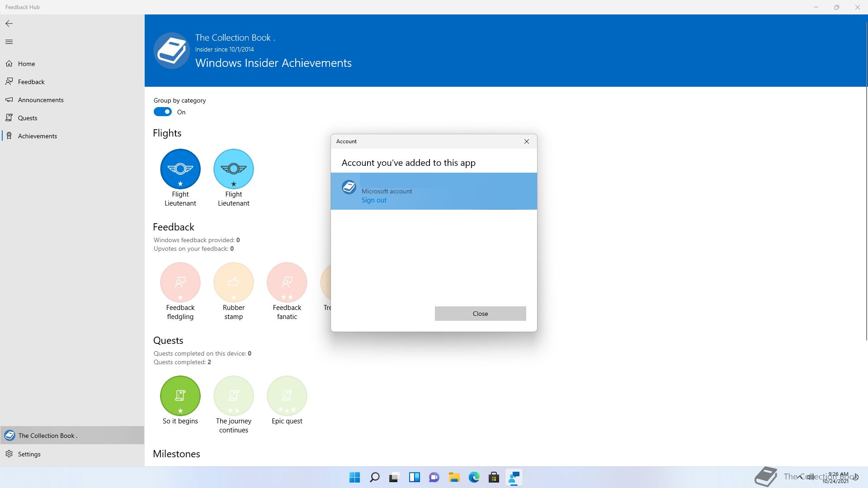Open Widgets from the taskbar
Screen dimensions: 868x488
coord(415,477)
